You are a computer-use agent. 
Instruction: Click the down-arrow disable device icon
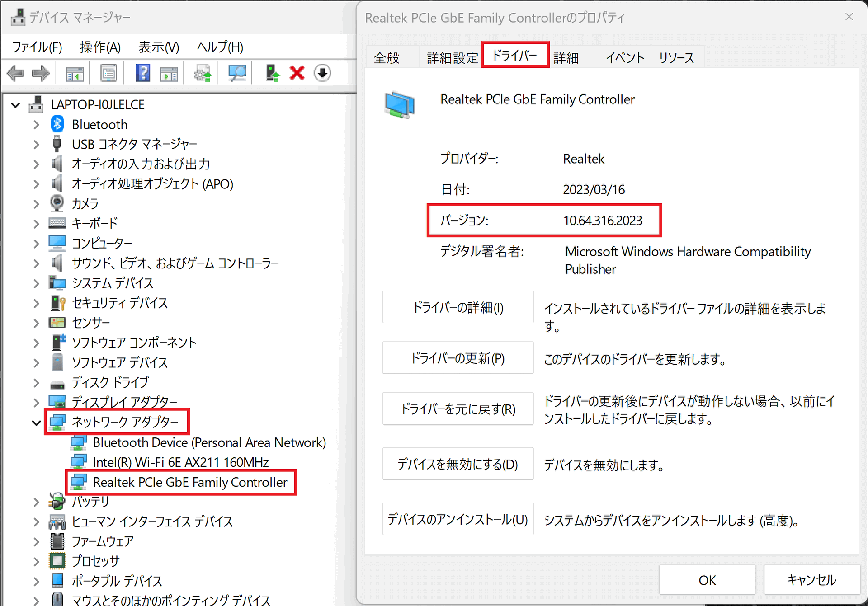322,73
